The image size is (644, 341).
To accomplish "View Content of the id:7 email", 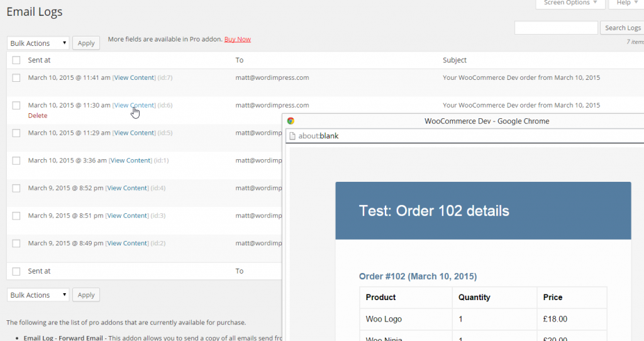I will (134, 77).
